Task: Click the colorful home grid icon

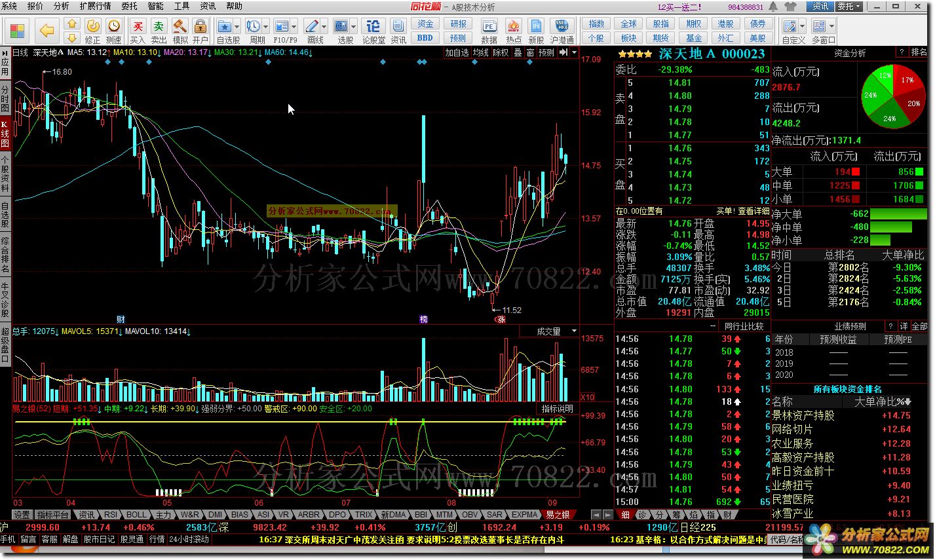Action: click(18, 31)
